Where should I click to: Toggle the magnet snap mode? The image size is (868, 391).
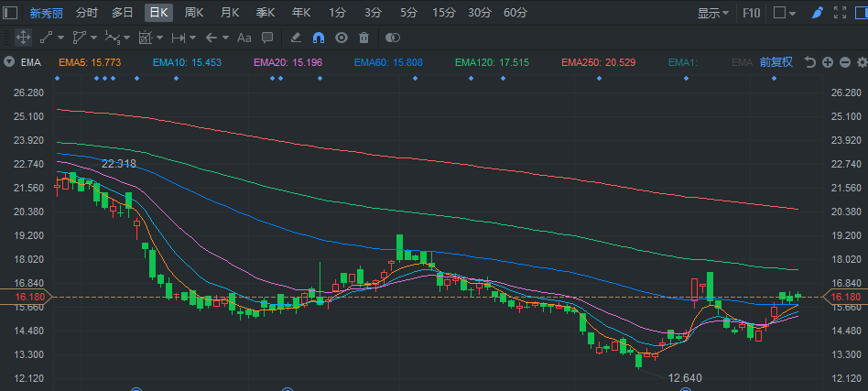click(319, 38)
